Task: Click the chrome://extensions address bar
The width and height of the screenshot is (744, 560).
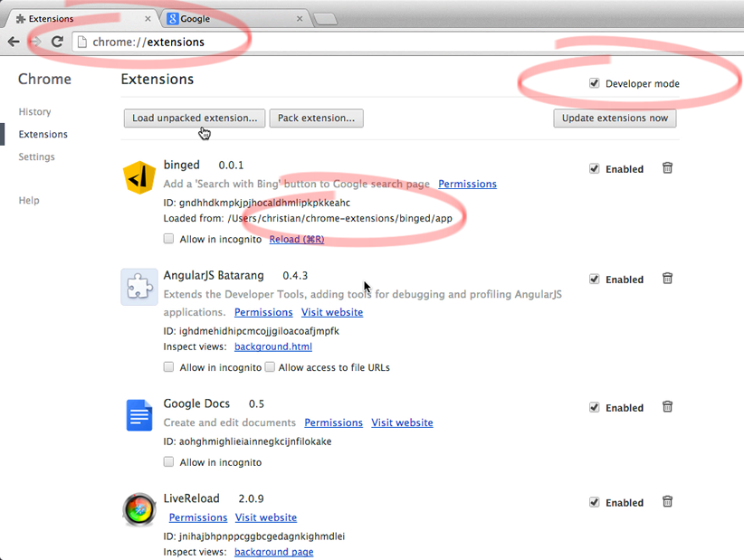Action: coord(408,42)
